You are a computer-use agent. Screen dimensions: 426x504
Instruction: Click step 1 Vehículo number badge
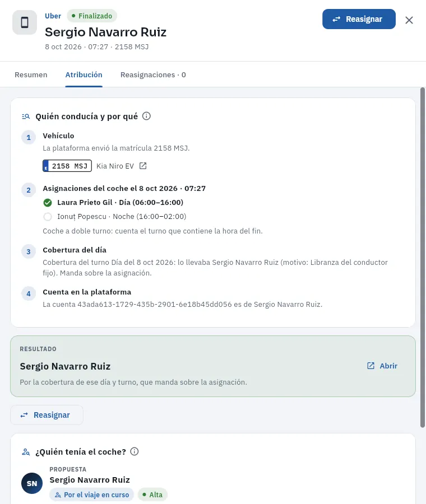point(29,138)
